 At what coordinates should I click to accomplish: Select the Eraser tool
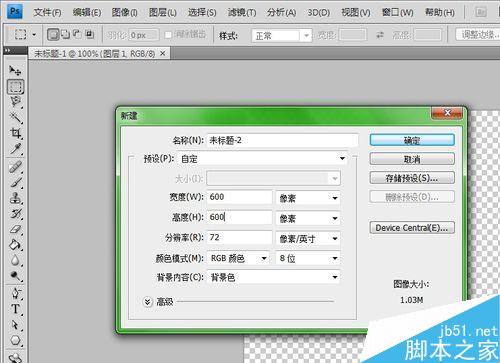(15, 229)
